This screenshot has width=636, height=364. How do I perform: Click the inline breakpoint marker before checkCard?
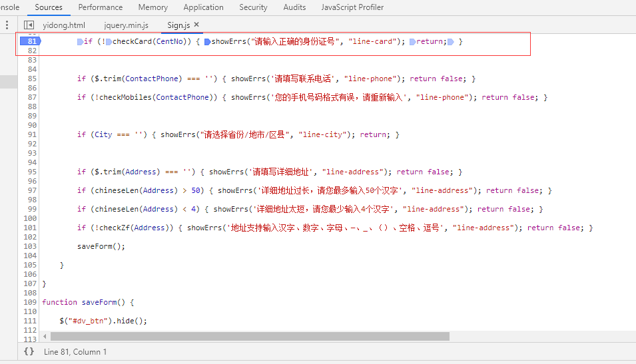point(109,42)
